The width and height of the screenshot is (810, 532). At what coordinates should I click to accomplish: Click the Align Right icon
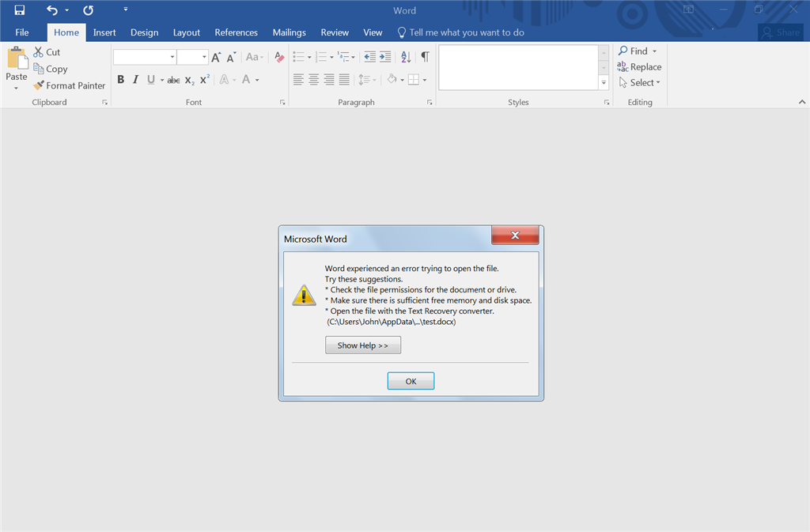tap(329, 80)
